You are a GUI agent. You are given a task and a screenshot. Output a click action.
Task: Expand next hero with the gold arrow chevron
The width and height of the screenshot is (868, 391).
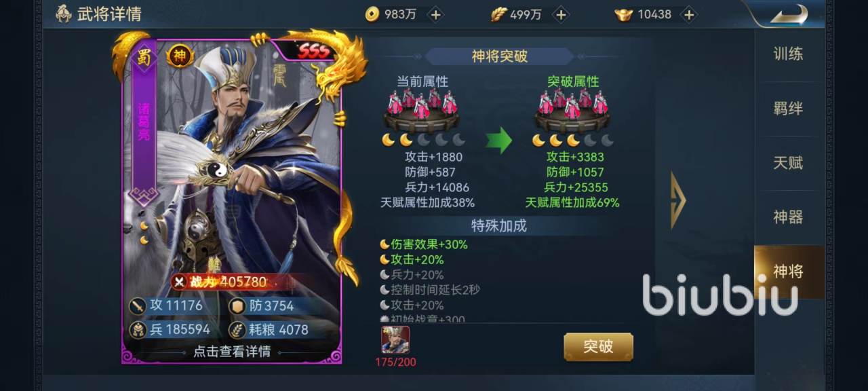coord(678,200)
